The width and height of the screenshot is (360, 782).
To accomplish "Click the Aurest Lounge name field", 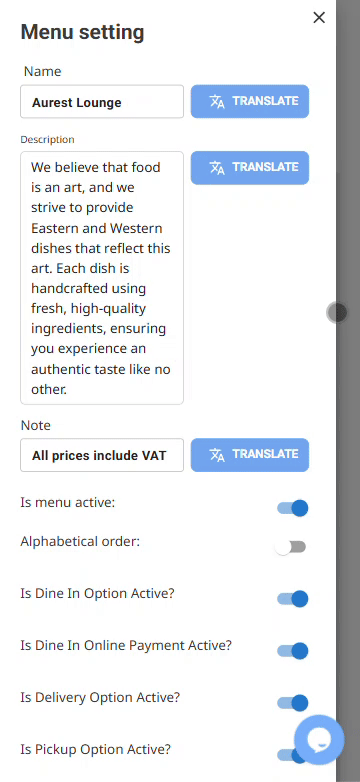I will [x=102, y=102].
